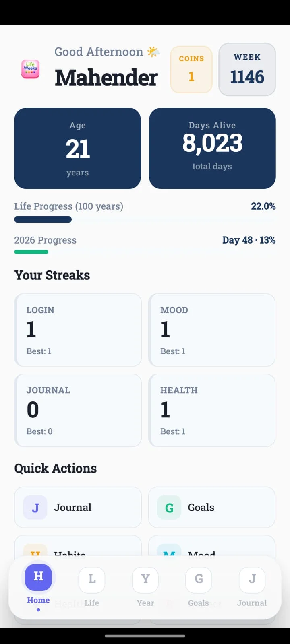Tap the green 2026 Progress bar
290x644 pixels.
coord(31,252)
